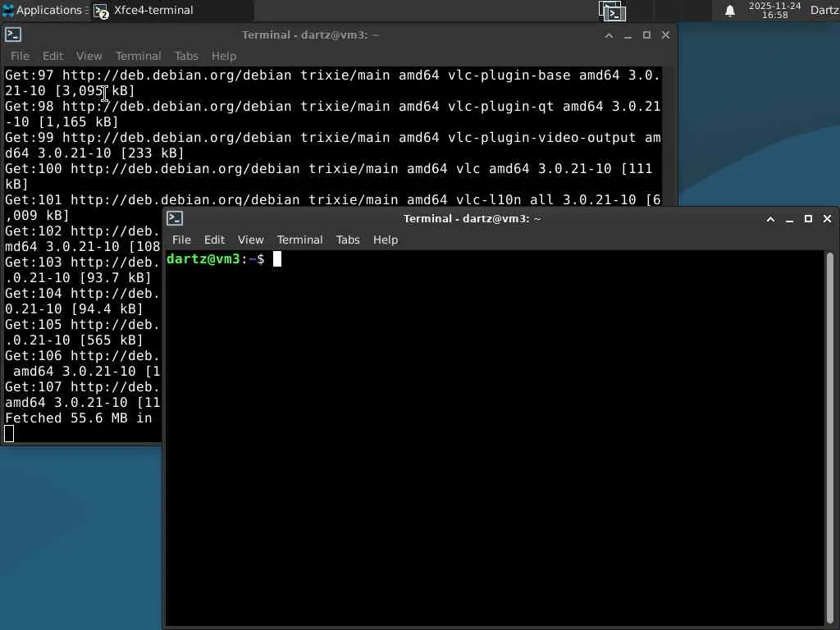Open Edit menu in background terminal window
Viewport: 840px width, 630px height.
[x=52, y=56]
